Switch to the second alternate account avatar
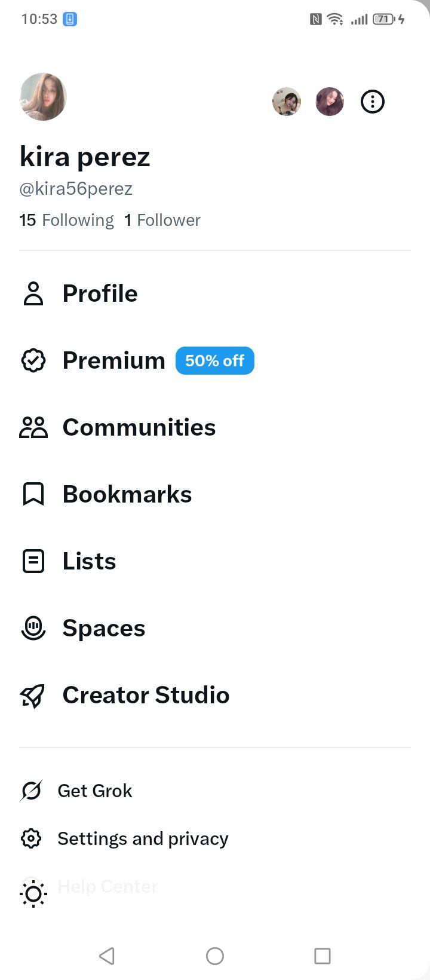Viewport: 430px width, 980px height. 330,102
